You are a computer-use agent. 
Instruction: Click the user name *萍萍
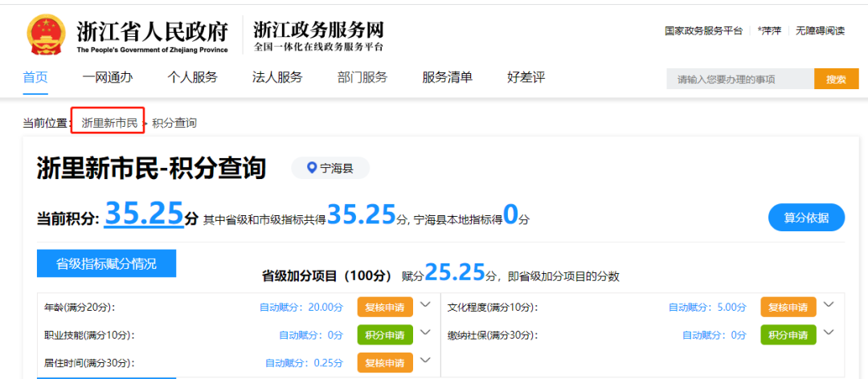coord(769,31)
